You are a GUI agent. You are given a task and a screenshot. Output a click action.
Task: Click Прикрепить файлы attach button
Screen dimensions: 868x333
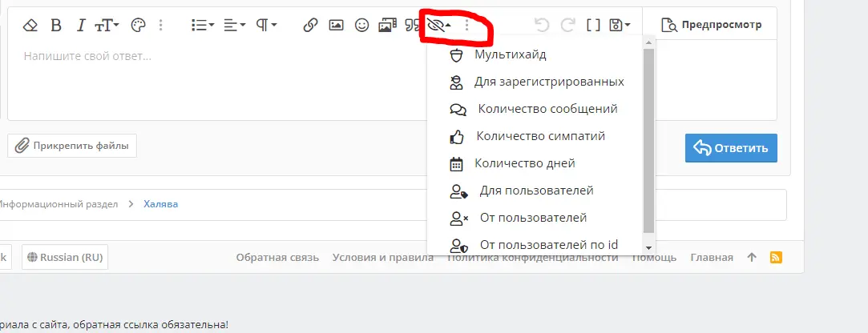72,146
